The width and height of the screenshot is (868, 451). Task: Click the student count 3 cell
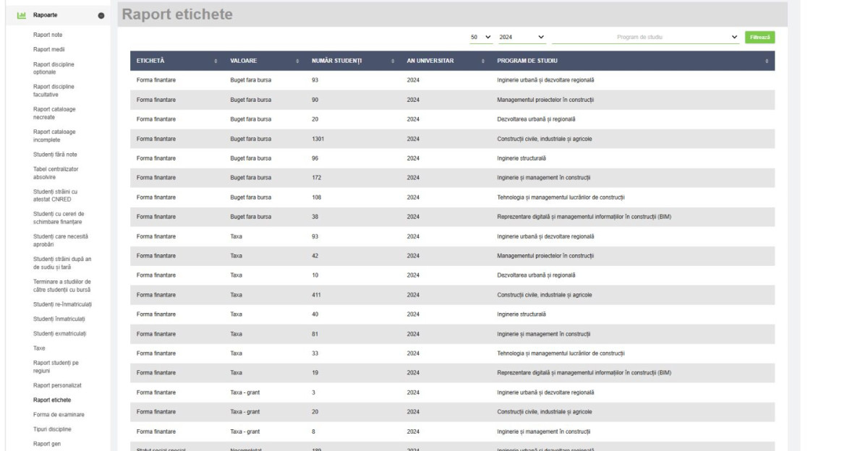313,392
